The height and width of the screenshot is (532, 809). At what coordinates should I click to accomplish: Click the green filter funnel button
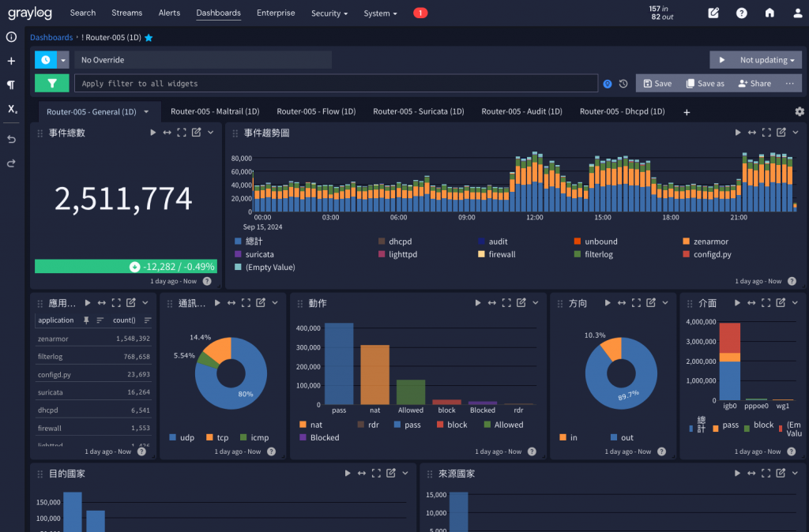tap(51, 83)
